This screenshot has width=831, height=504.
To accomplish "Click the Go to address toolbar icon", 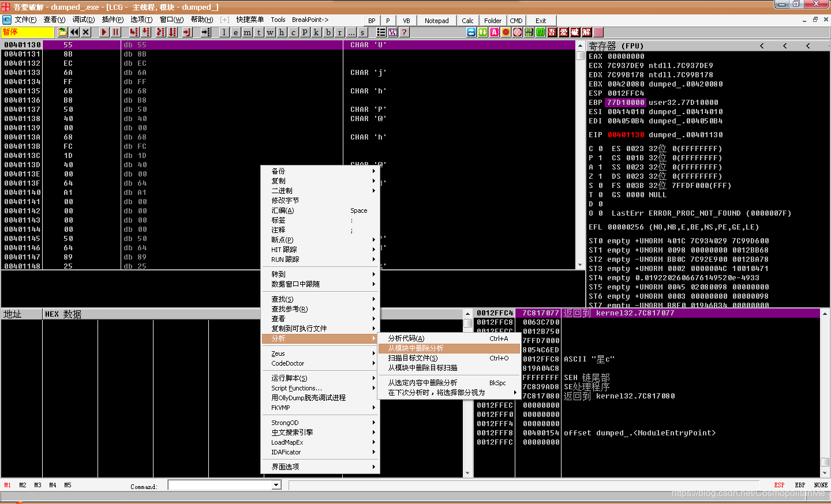I will (x=206, y=32).
